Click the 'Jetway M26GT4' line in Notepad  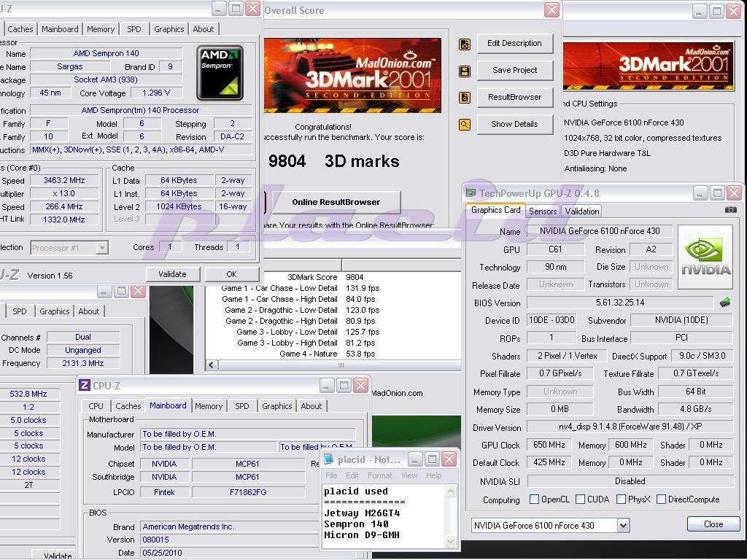pyautogui.click(x=362, y=513)
